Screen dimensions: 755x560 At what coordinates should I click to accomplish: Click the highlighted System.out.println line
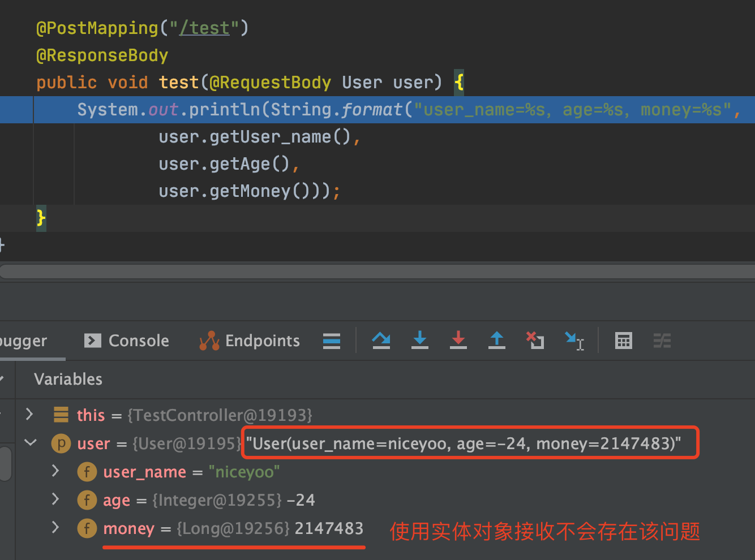coord(377,110)
